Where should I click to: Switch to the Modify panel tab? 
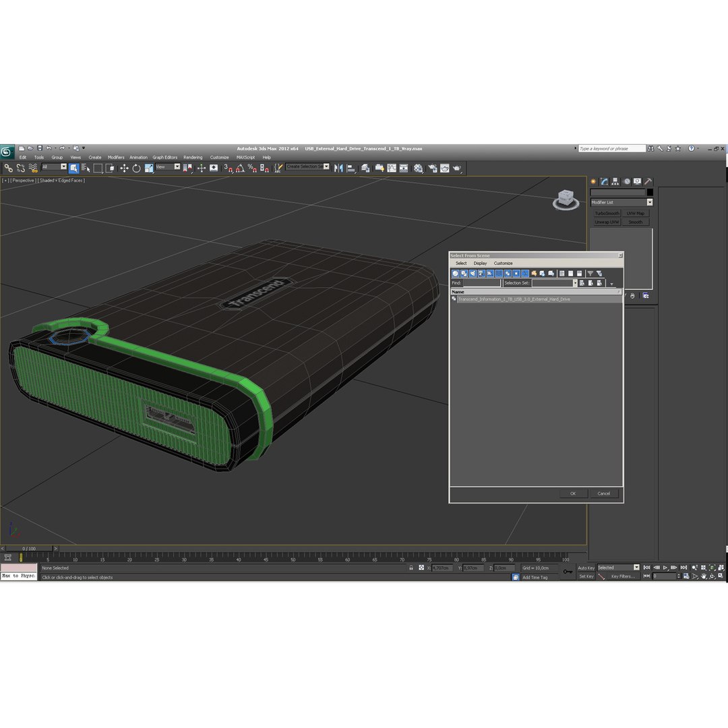pyautogui.click(x=604, y=181)
